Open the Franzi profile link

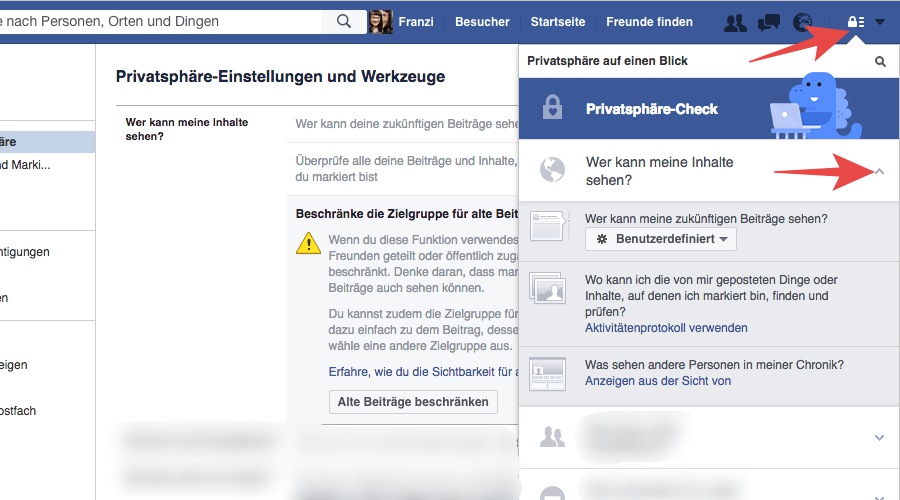tap(416, 22)
